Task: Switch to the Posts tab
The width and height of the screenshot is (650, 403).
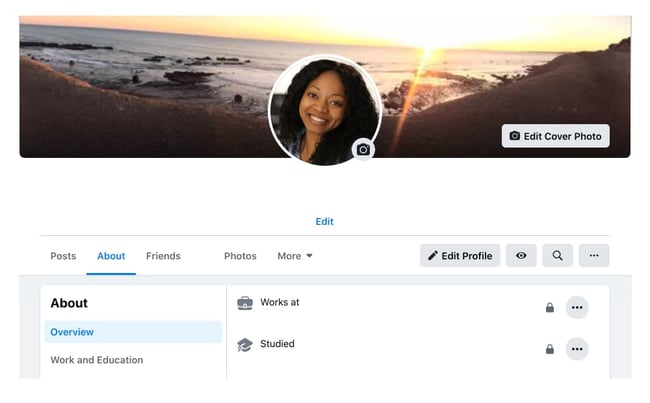Action: (63, 256)
